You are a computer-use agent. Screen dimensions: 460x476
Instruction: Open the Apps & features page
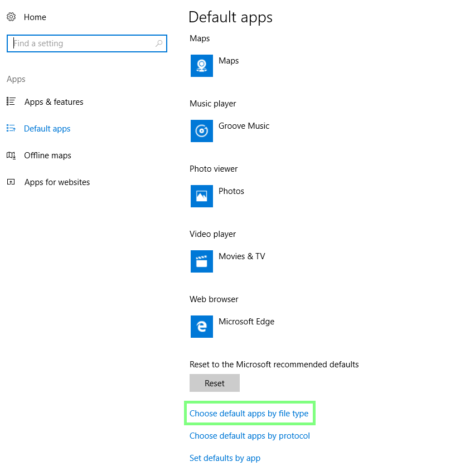click(54, 101)
